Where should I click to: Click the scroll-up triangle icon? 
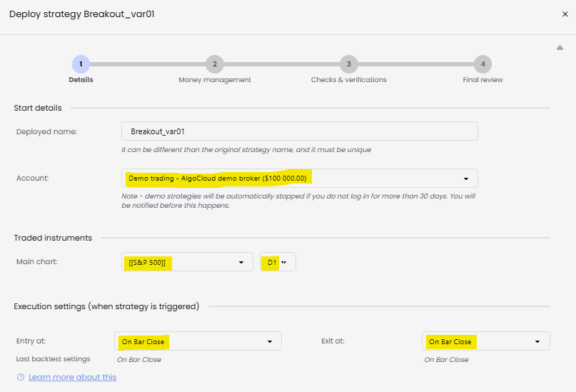(560, 47)
